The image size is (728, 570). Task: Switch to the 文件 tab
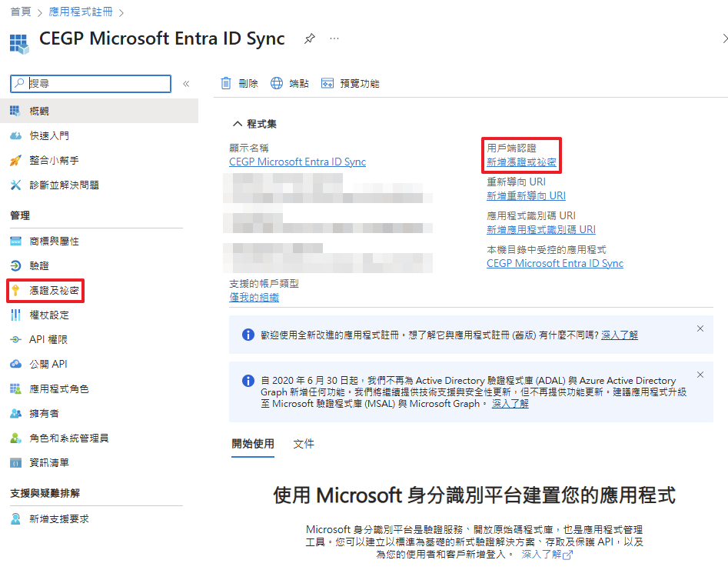(x=304, y=444)
